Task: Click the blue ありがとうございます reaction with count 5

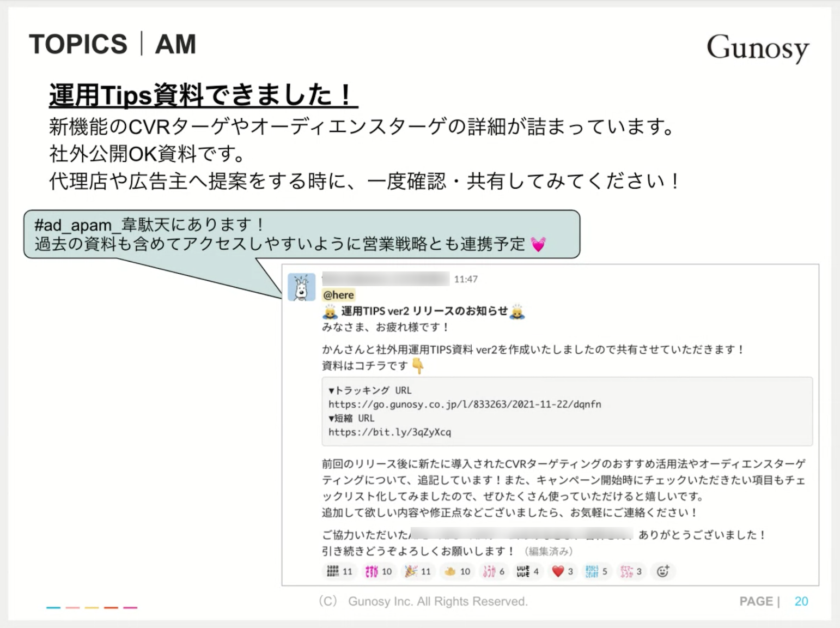Action: 596,571
